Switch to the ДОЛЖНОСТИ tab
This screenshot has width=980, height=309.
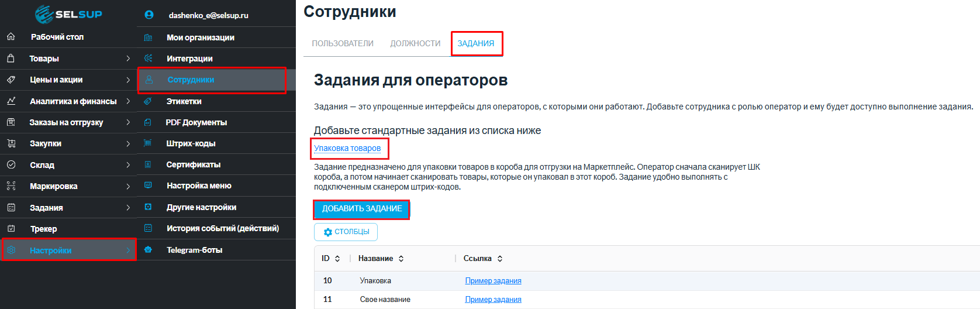tap(415, 43)
